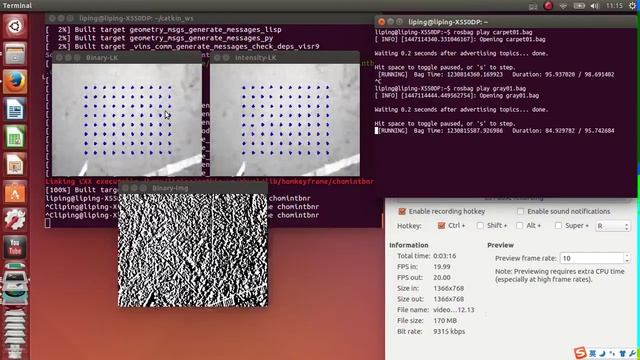Viewport: 640px width, 360px height.
Task: Click the Intensity-LK tracked points image
Action: [x=285, y=120]
